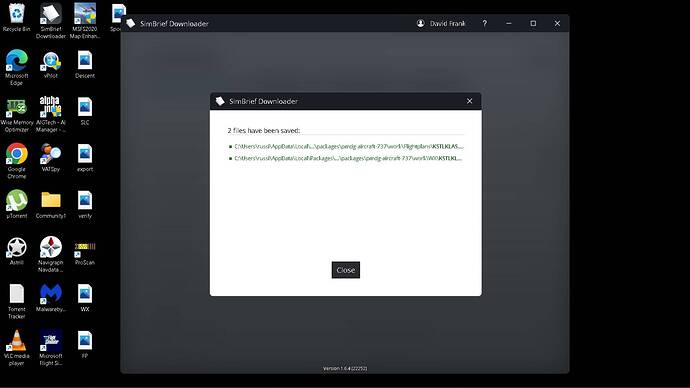The width and height of the screenshot is (690, 388).
Task: Launch Google Chrome from desktop
Action: [16, 161]
